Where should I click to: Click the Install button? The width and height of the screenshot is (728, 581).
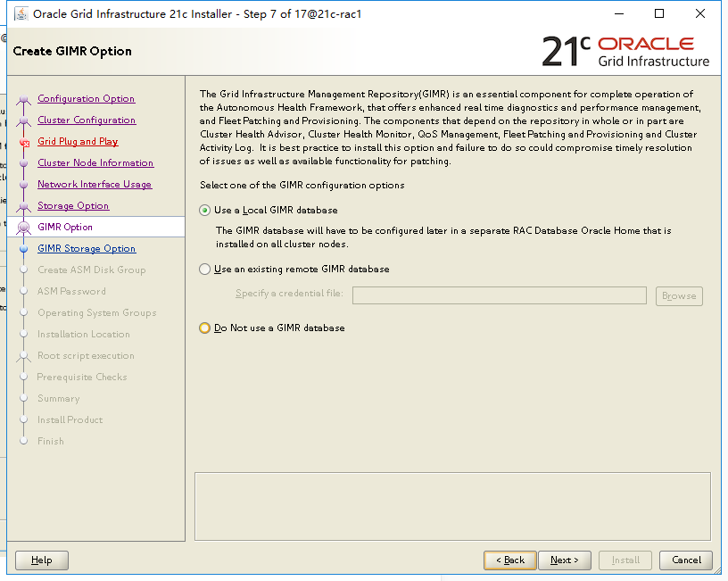(625, 560)
